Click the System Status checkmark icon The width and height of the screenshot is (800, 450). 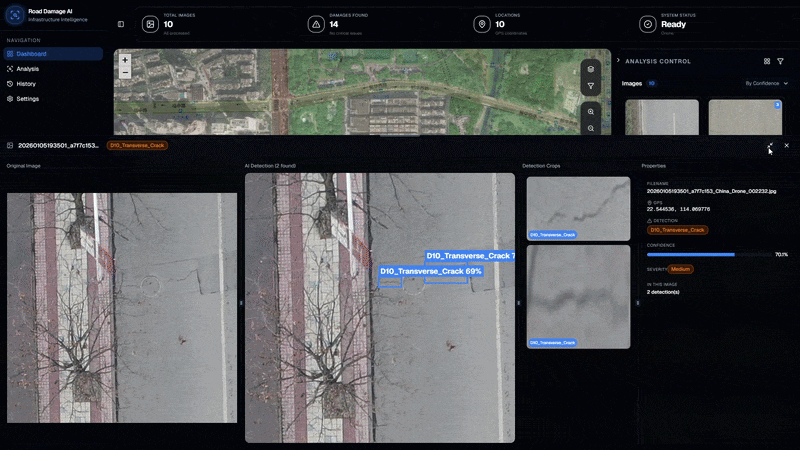point(647,24)
